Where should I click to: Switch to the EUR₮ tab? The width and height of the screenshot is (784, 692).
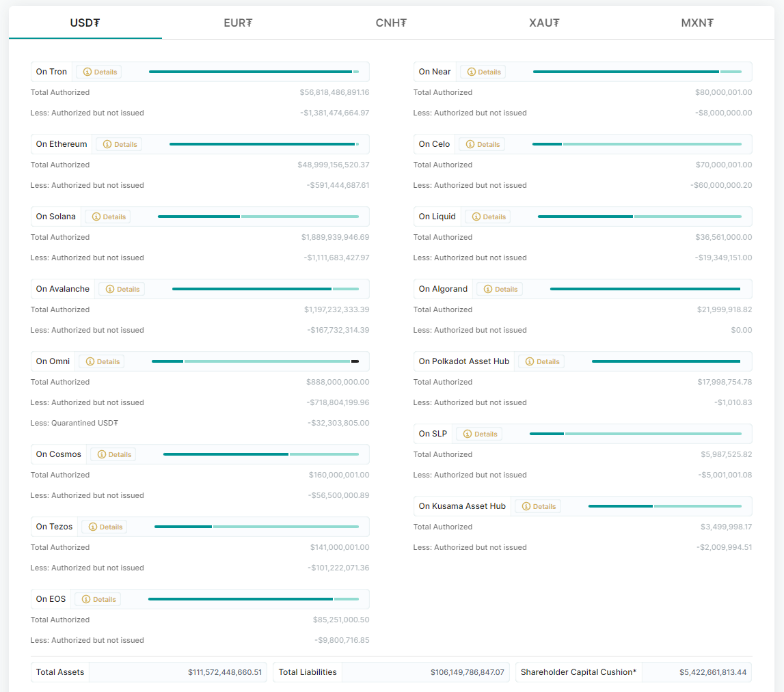tap(238, 23)
